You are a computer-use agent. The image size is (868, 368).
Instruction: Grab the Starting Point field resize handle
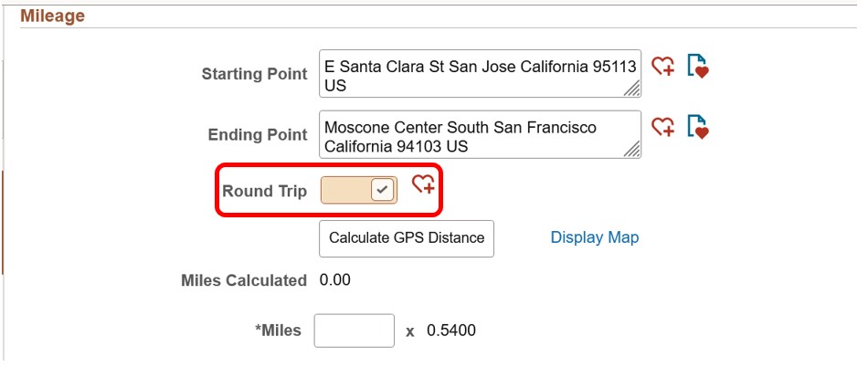click(x=632, y=89)
